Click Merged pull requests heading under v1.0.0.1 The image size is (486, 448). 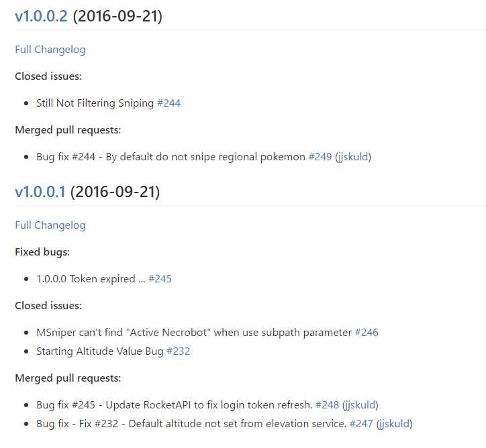coord(68,378)
